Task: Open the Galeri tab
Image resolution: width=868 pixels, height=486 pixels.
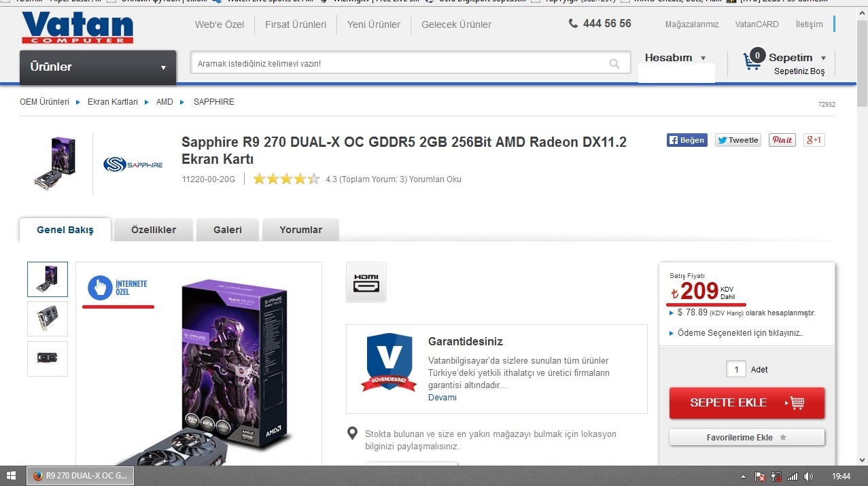Action: 228,230
